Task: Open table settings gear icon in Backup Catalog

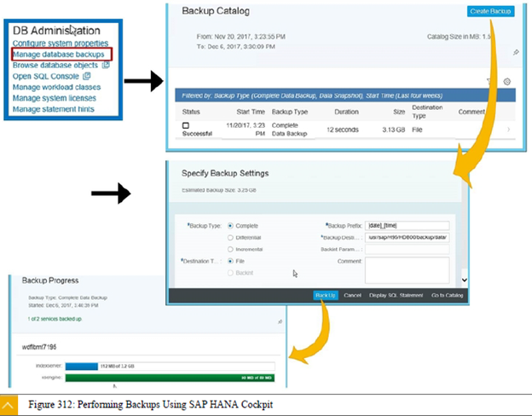Action: pos(507,82)
